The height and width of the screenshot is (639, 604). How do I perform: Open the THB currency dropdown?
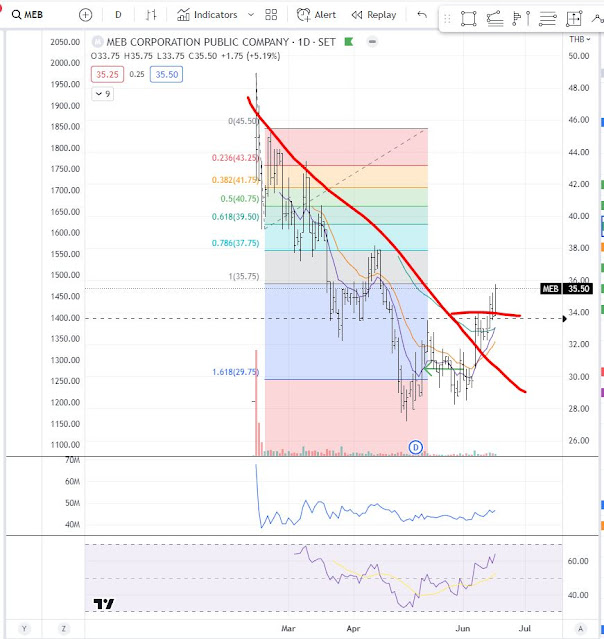[580, 39]
